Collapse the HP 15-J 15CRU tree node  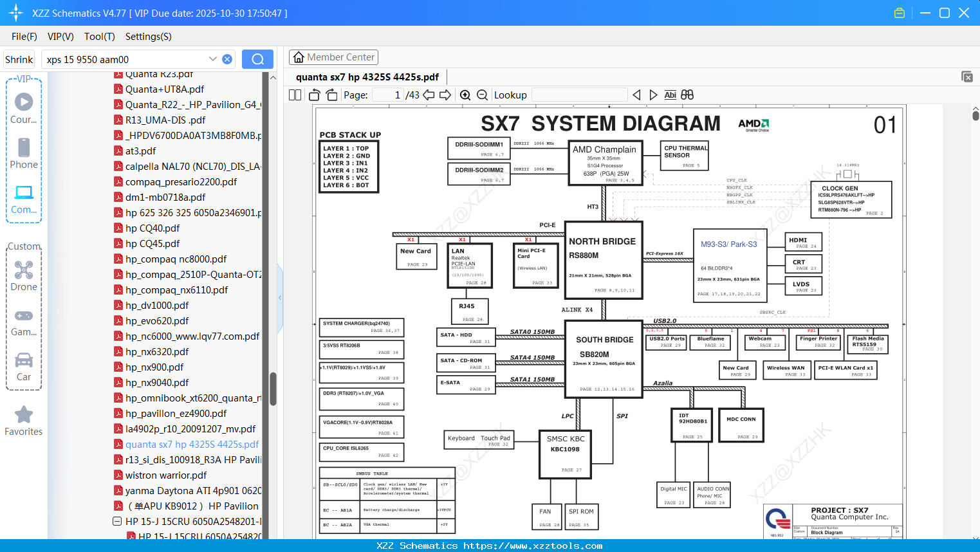[x=117, y=521]
